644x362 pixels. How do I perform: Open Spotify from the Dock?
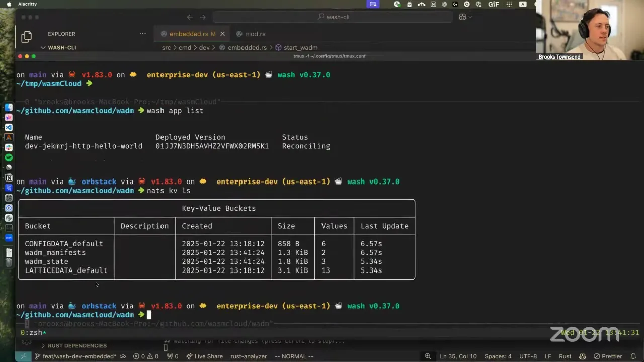9,157
